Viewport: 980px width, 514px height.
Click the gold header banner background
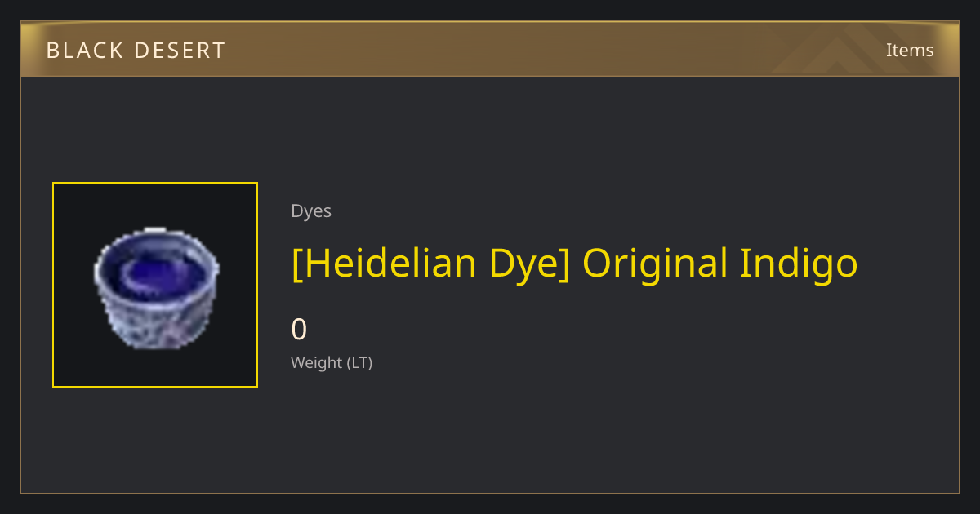click(490, 49)
